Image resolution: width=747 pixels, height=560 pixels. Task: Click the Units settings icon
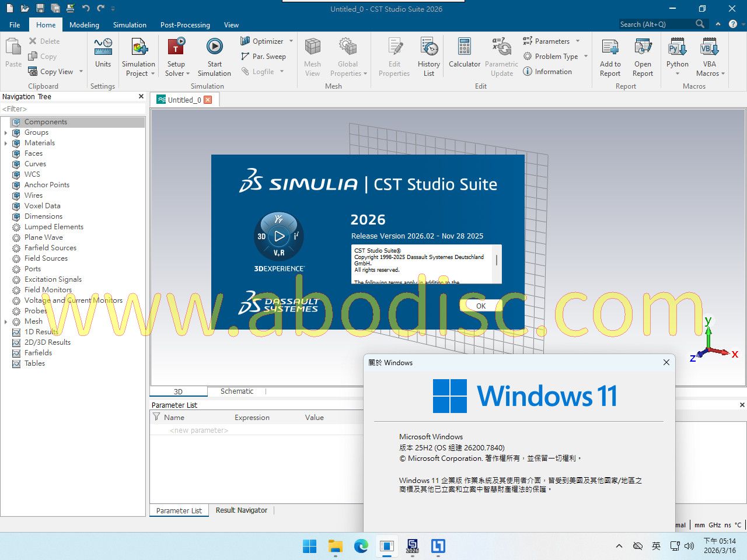103,47
